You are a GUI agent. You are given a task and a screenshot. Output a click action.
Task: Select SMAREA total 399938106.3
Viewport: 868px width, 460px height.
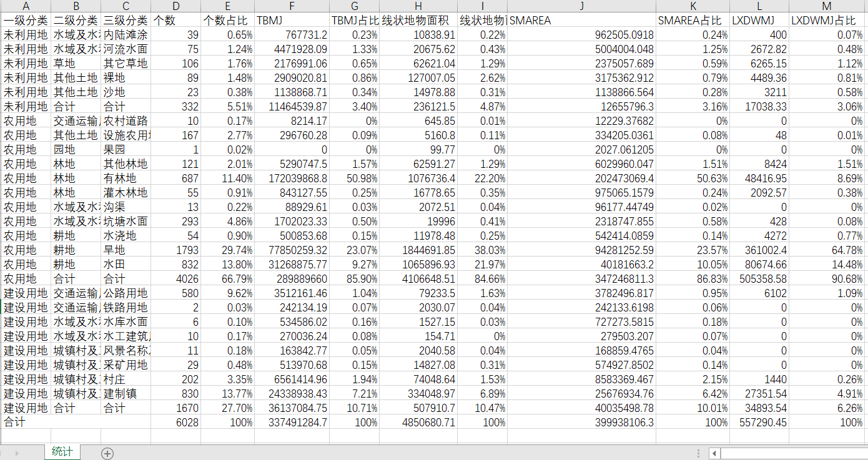[581, 423]
